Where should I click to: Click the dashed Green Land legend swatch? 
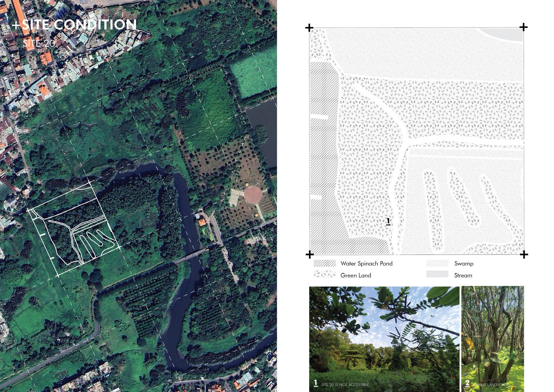[325, 274]
